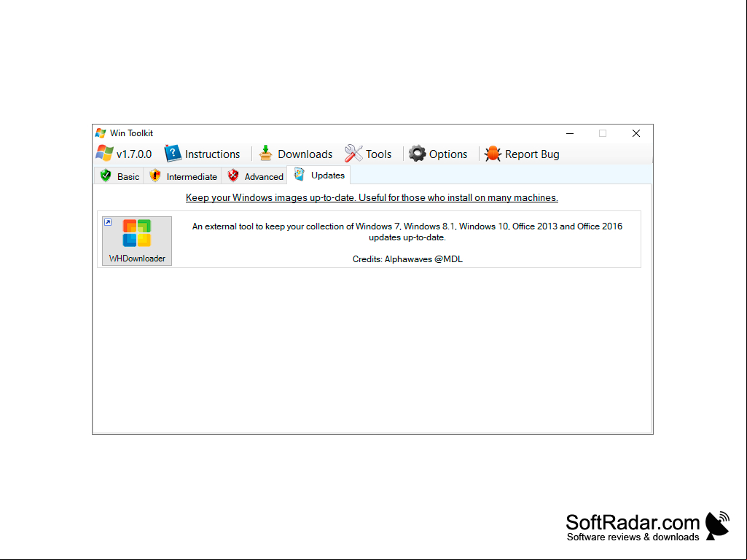Click the Downloads box arrow icon
The height and width of the screenshot is (560, 747).
(265, 154)
